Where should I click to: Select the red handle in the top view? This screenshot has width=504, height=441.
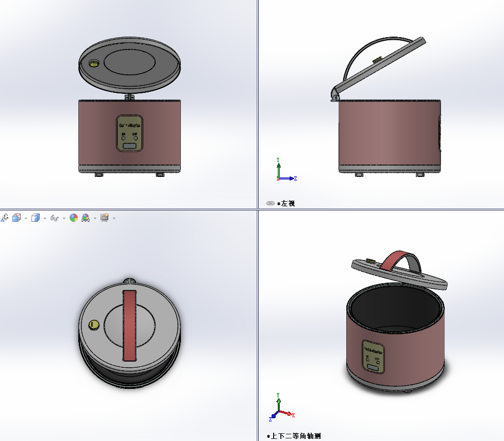[129, 325]
